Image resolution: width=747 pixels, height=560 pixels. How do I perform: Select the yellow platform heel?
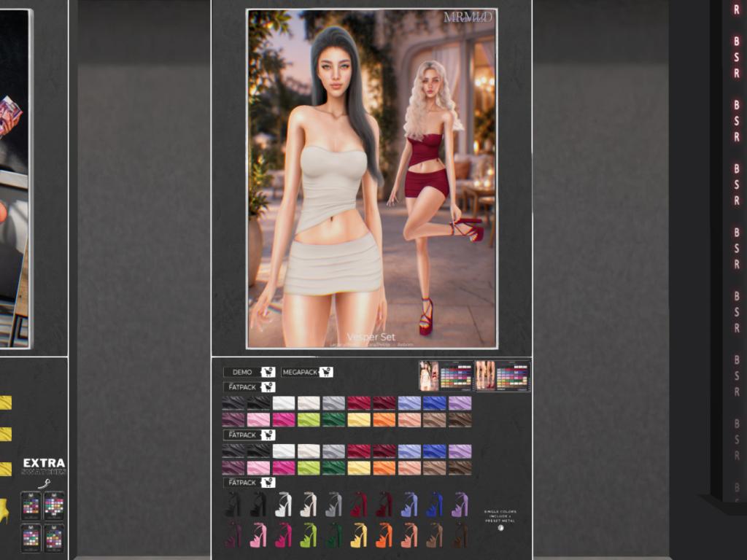(x=359, y=534)
